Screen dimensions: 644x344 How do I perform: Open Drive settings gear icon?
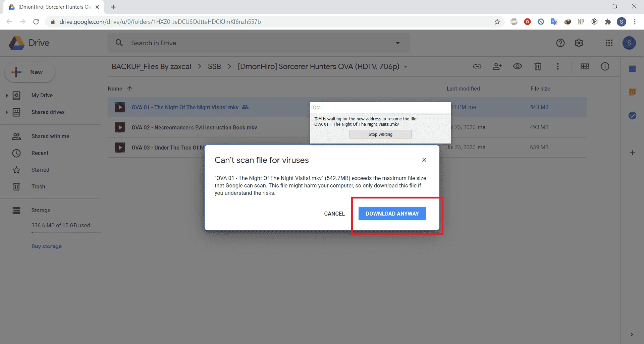coord(579,43)
